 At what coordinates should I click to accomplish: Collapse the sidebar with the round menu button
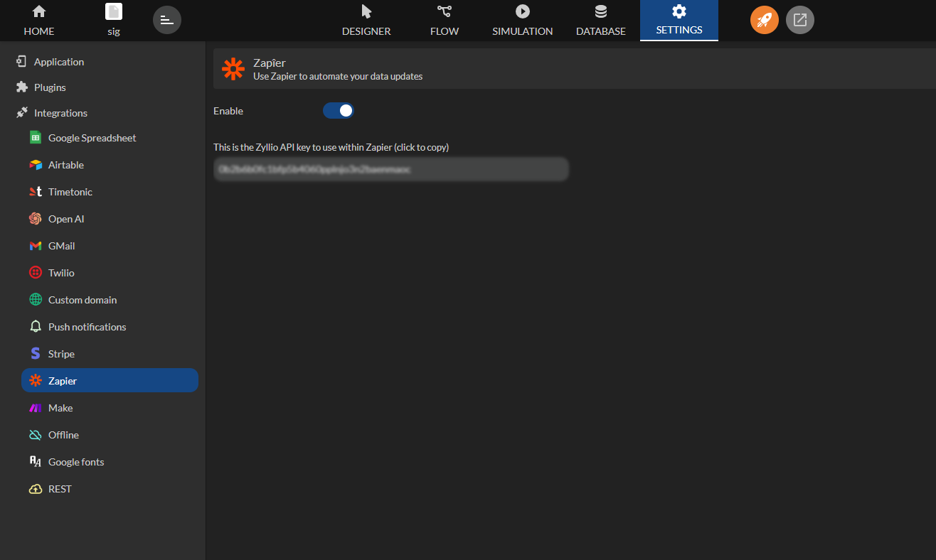pyautogui.click(x=167, y=20)
